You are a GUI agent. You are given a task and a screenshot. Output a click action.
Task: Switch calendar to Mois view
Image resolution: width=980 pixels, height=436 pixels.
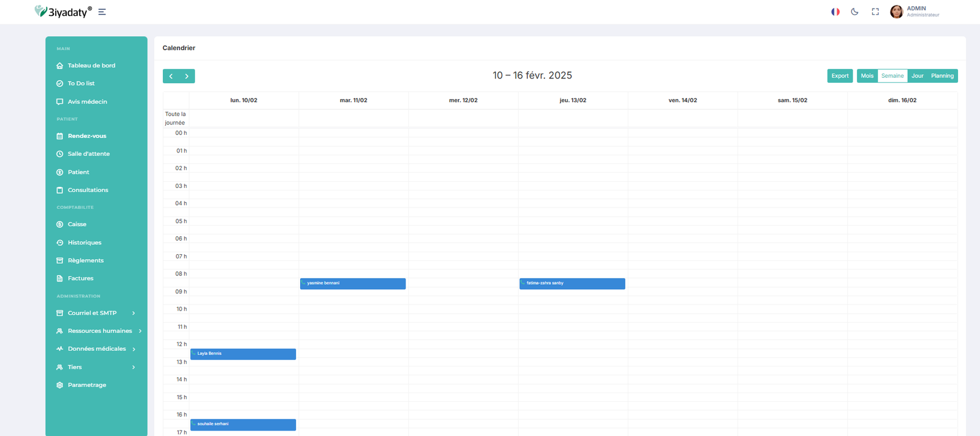867,76
